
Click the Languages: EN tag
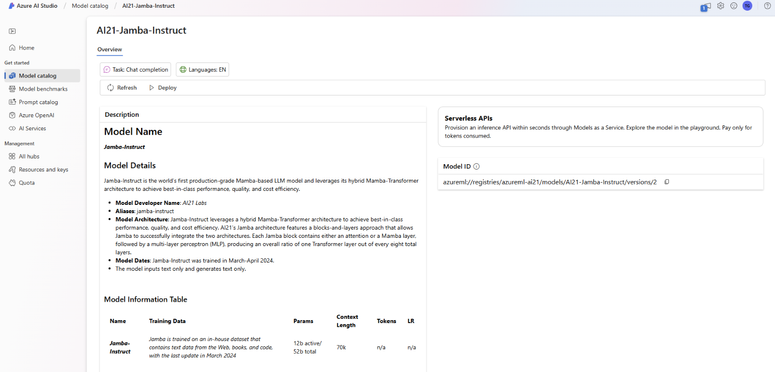(203, 70)
